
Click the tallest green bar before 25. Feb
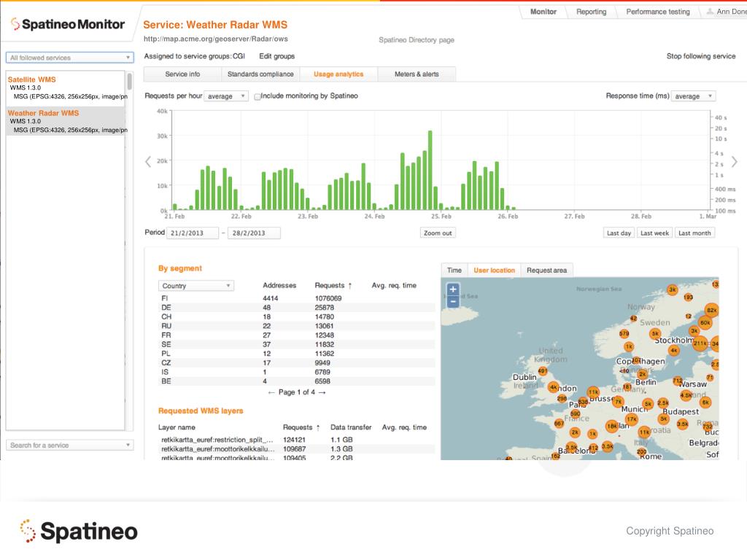[x=430, y=170]
